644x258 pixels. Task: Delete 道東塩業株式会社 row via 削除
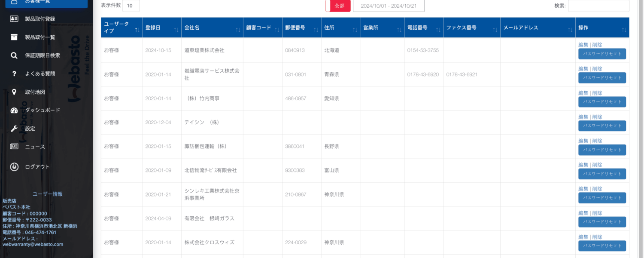click(x=597, y=45)
